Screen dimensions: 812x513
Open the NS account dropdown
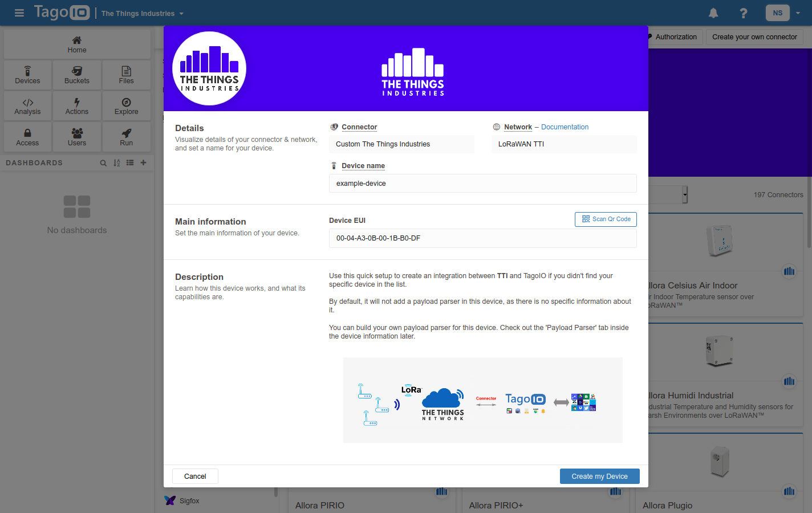pyautogui.click(x=785, y=13)
